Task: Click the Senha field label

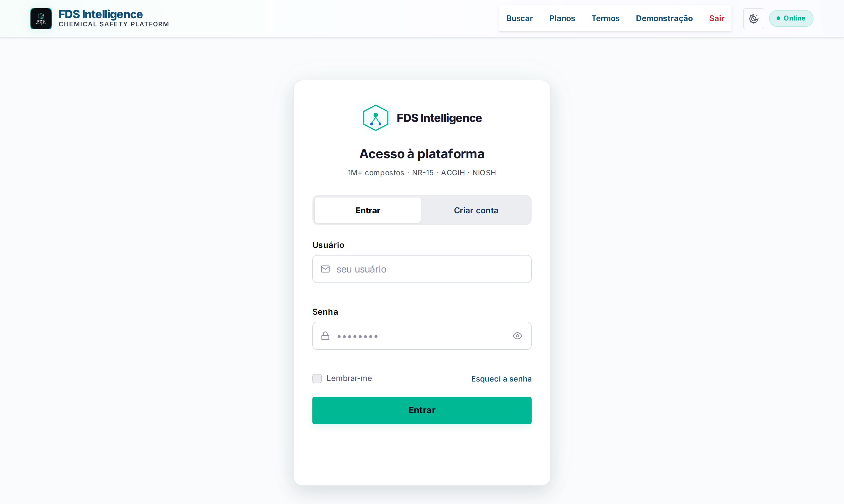Action: point(325,312)
